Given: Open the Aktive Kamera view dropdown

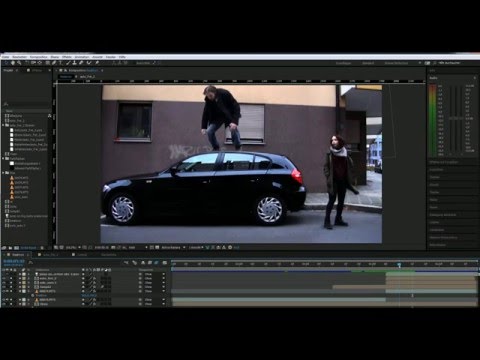Looking at the screenshot, I should [173, 248].
